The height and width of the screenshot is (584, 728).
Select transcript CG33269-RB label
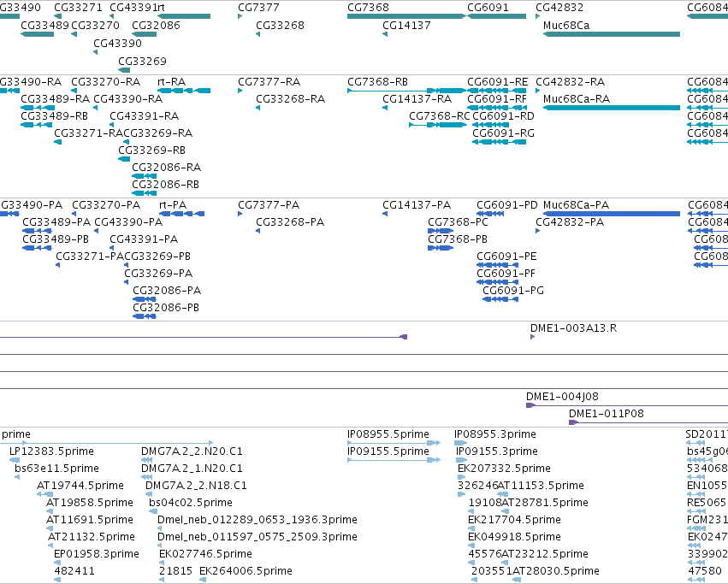[x=151, y=150]
